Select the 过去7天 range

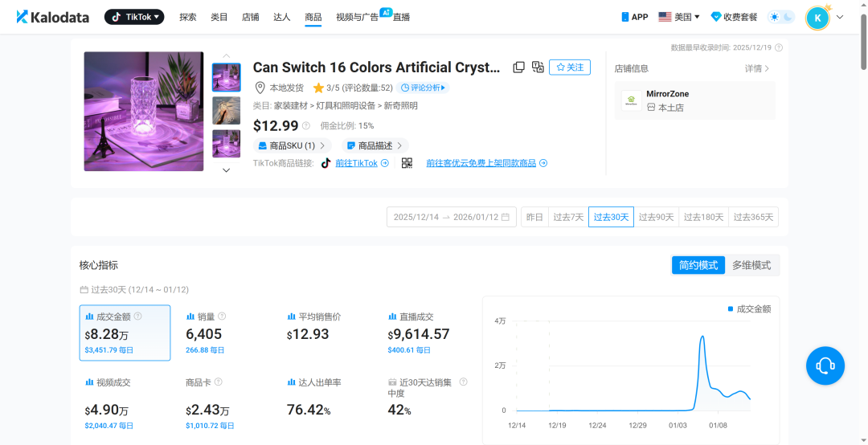[568, 217]
